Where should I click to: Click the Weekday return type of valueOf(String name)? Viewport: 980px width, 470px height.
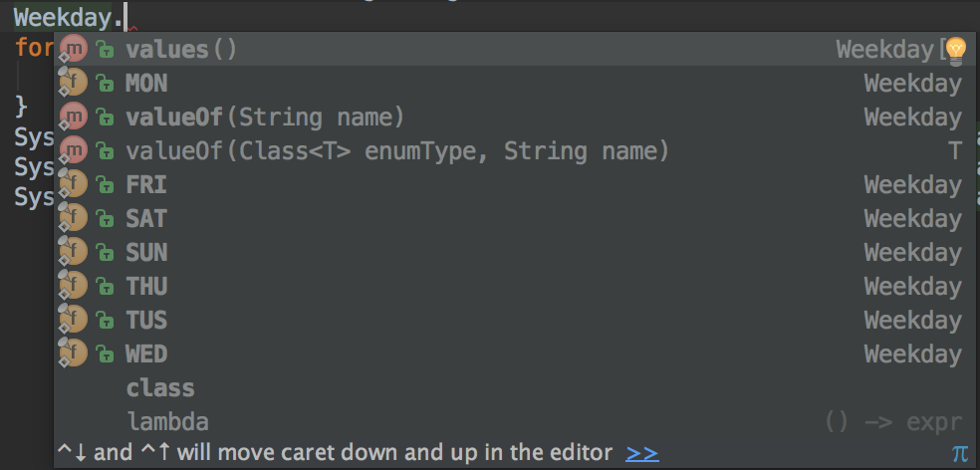pos(912,117)
